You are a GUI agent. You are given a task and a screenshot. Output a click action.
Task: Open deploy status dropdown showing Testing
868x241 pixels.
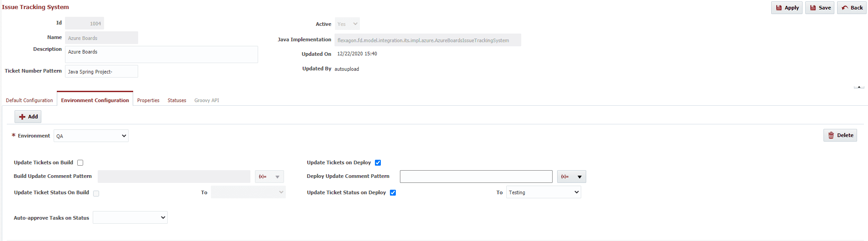(x=544, y=192)
